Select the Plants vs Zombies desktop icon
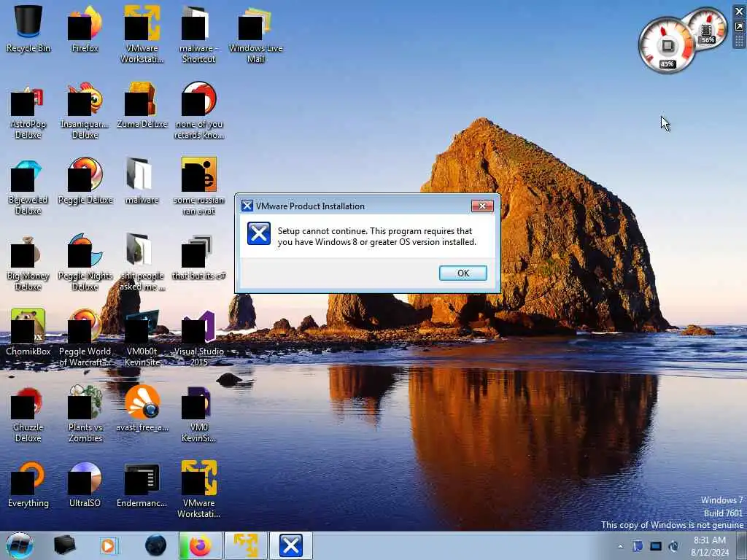Viewport: 747px width, 560px height. [x=85, y=414]
